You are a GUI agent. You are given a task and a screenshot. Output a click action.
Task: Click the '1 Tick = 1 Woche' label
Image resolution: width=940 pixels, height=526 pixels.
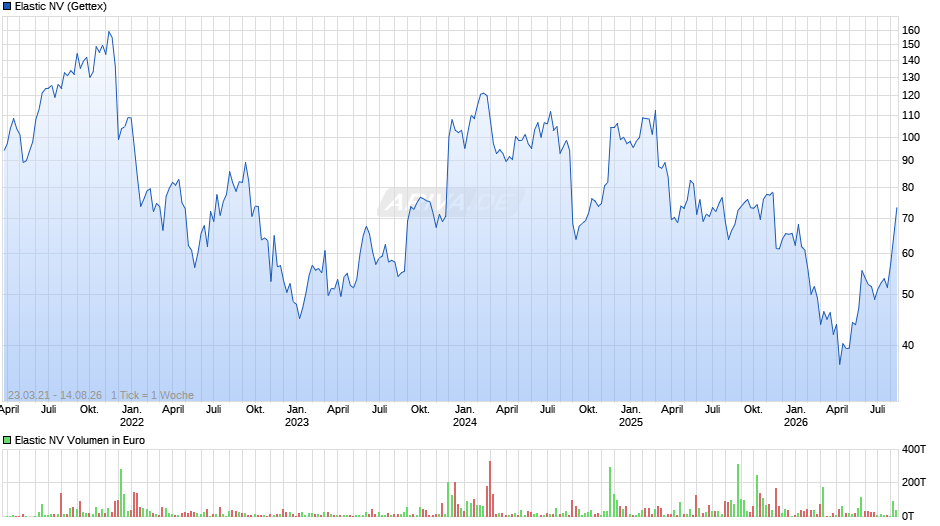click(x=152, y=395)
